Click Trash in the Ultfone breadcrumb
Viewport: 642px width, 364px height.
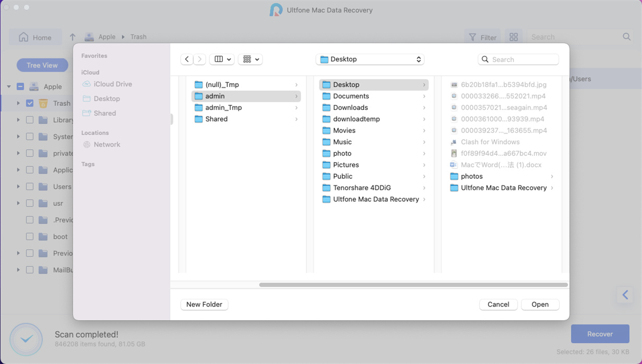coord(138,37)
